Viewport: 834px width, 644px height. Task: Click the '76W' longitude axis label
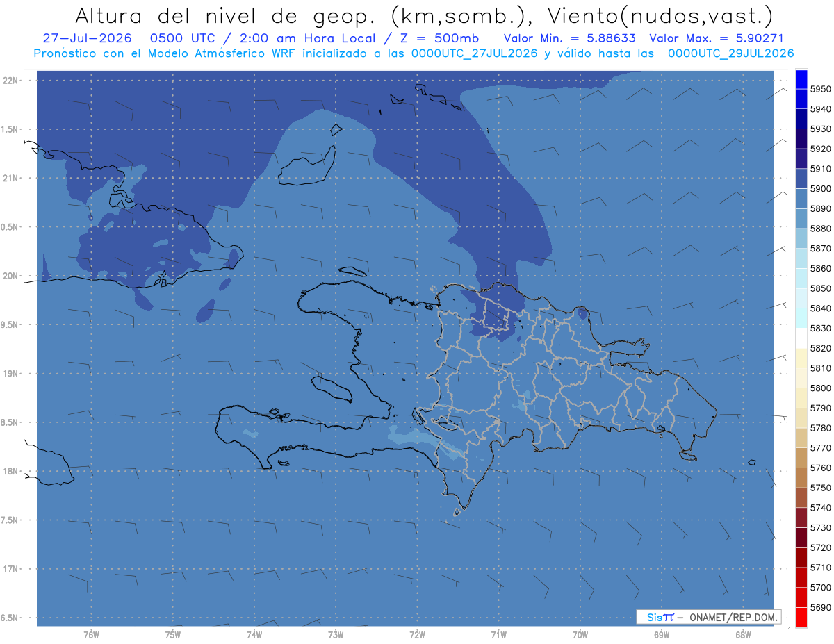tap(91, 634)
